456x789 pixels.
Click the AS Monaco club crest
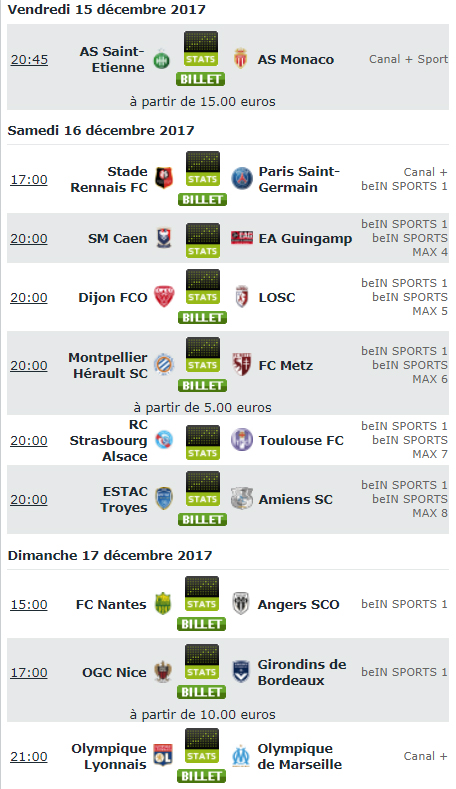(241, 59)
